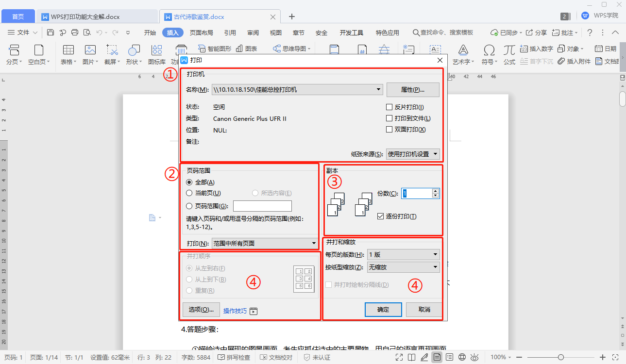
Task: Enable the 双面打印 checkbox
Action: tap(389, 130)
